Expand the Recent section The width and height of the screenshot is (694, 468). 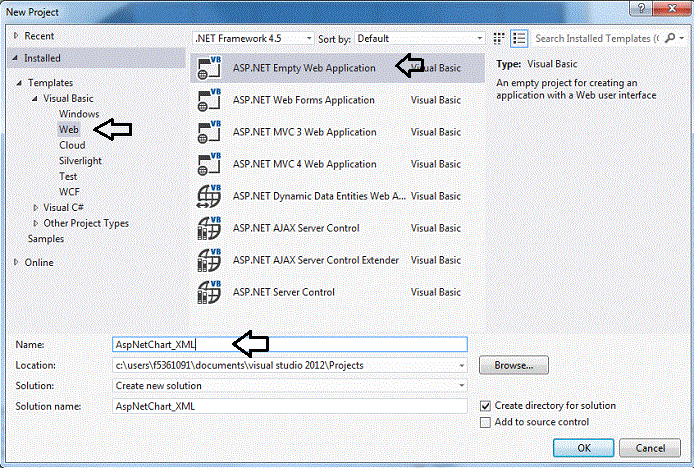click(16, 35)
